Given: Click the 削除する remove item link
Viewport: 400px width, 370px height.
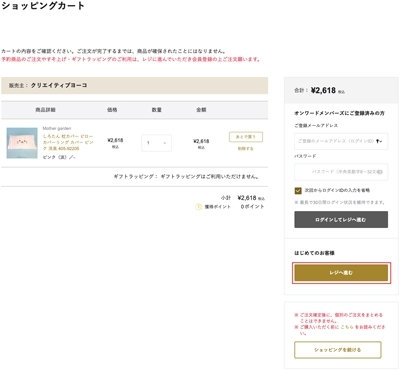Looking at the screenshot, I should pyautogui.click(x=246, y=148).
